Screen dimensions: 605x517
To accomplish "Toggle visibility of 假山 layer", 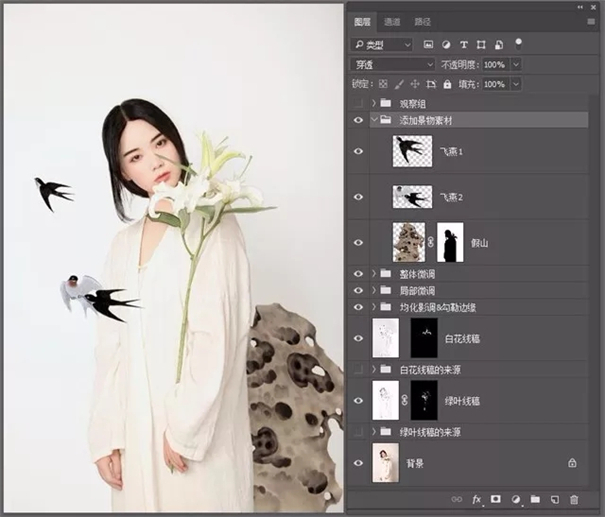I will click(359, 242).
